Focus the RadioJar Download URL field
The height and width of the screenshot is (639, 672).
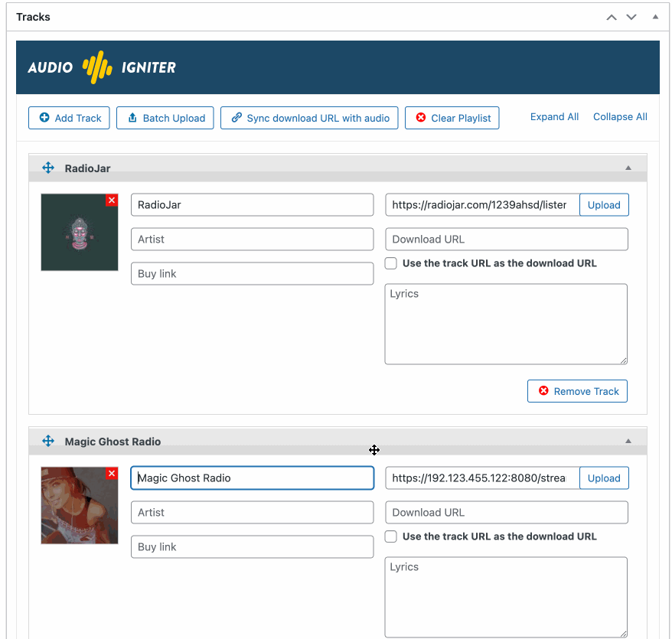coord(507,239)
